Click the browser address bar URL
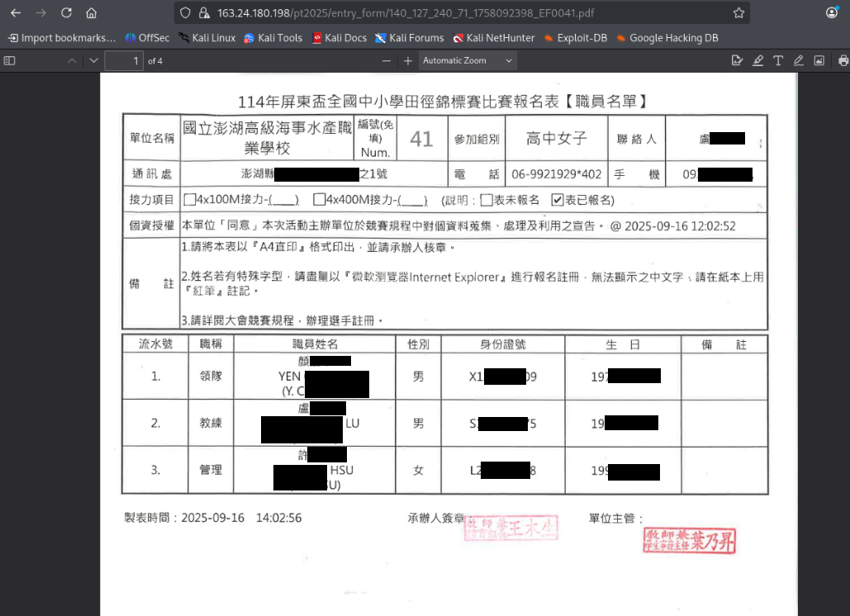The width and height of the screenshot is (850, 616). tap(406, 13)
